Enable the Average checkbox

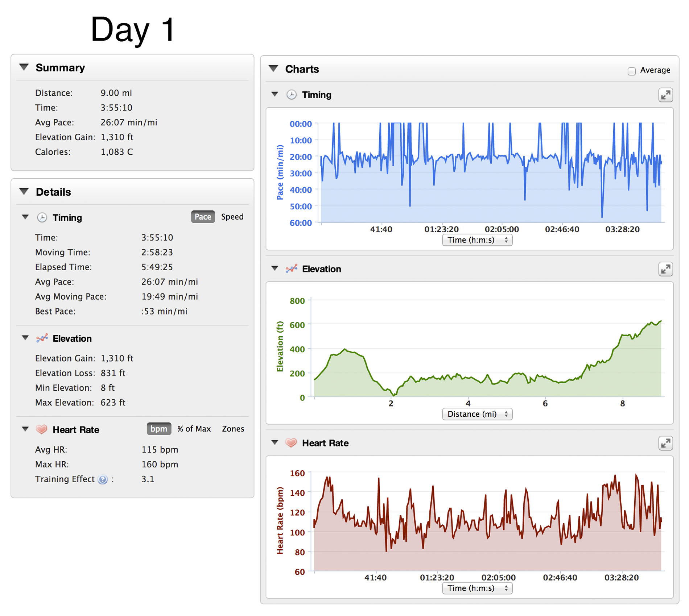pos(631,71)
